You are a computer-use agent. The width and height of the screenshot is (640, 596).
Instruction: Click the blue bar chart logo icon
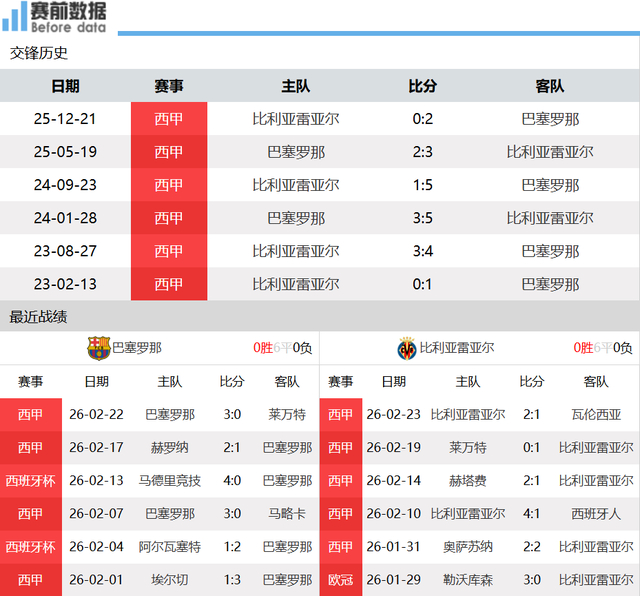click(14, 16)
